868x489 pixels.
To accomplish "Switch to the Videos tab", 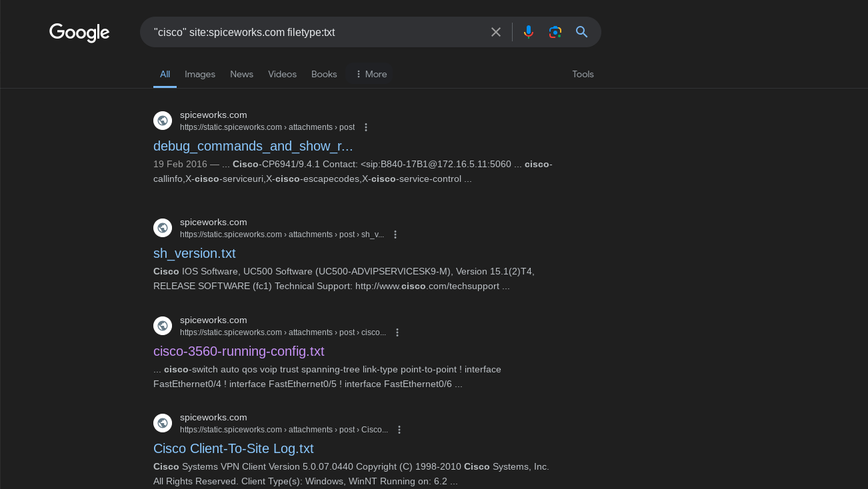I will (x=282, y=74).
